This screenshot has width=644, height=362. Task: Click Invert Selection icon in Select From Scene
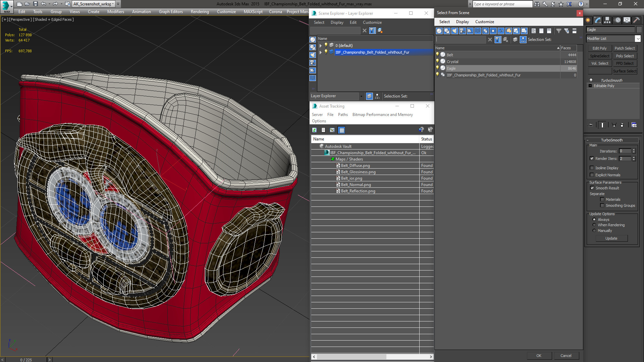[549, 31]
